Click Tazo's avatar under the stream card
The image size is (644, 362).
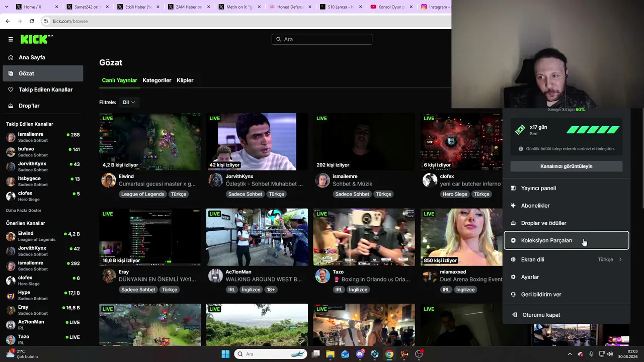pyautogui.click(x=323, y=276)
